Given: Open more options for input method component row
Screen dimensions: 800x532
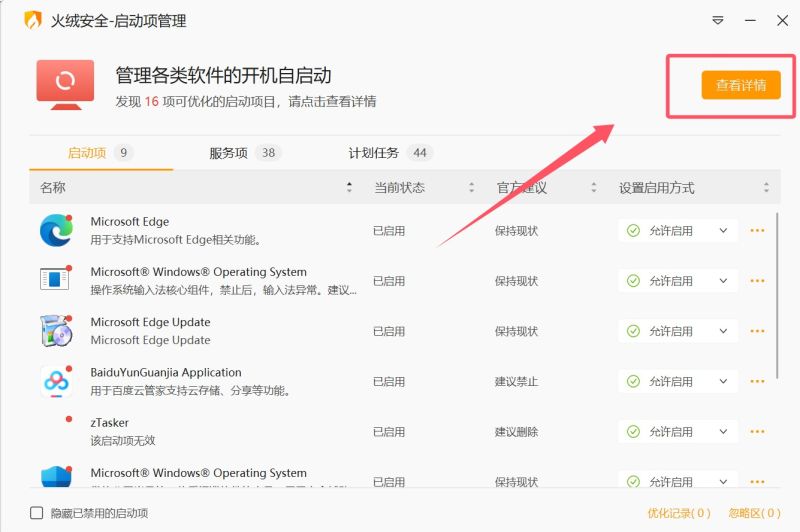Looking at the screenshot, I should [x=757, y=281].
